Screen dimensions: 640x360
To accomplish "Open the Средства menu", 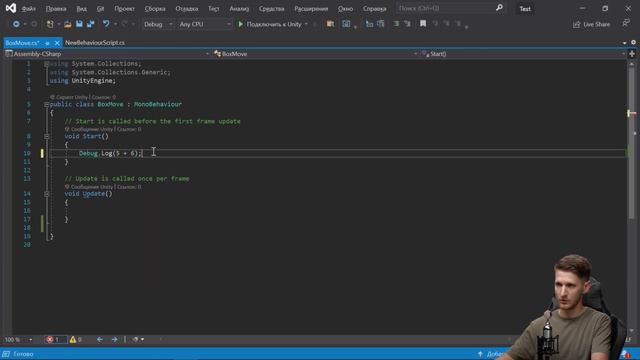I will pos(271,9).
